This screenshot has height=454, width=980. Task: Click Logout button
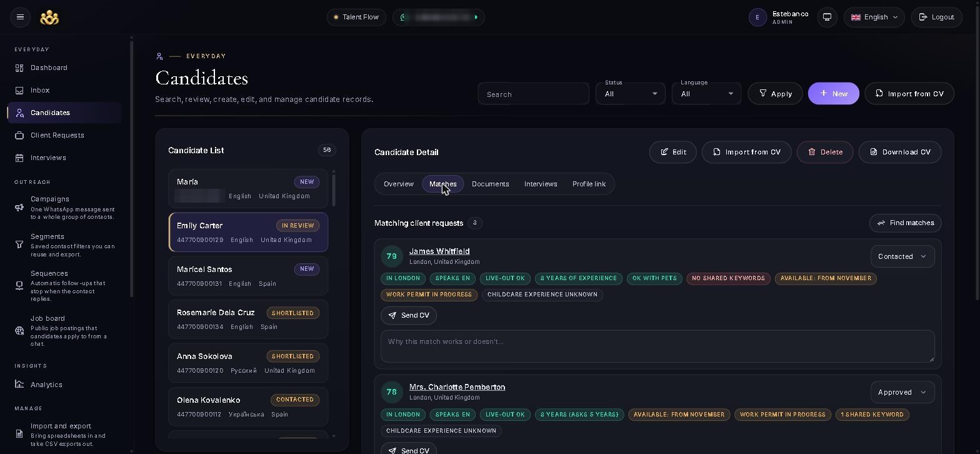point(936,17)
